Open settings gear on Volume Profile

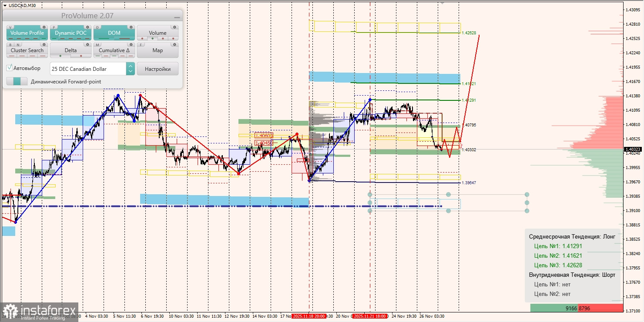[x=44, y=27]
